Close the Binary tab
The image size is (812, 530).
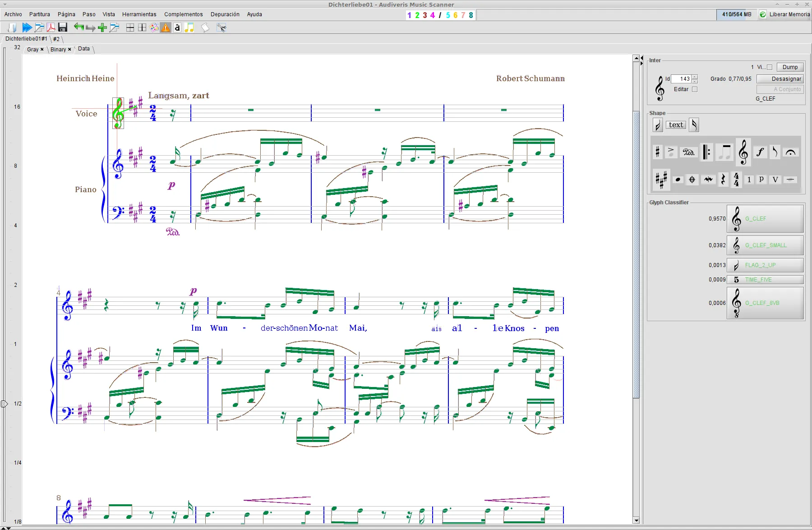[x=69, y=50]
